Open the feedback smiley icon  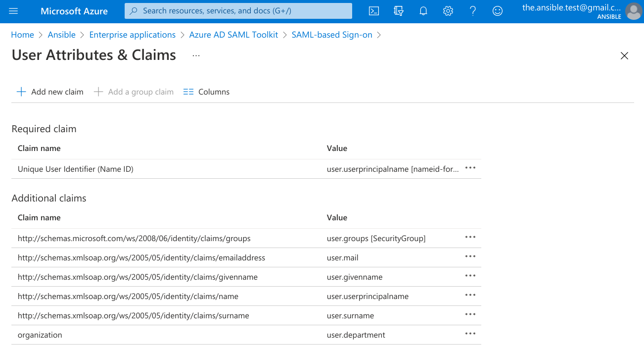click(x=498, y=11)
